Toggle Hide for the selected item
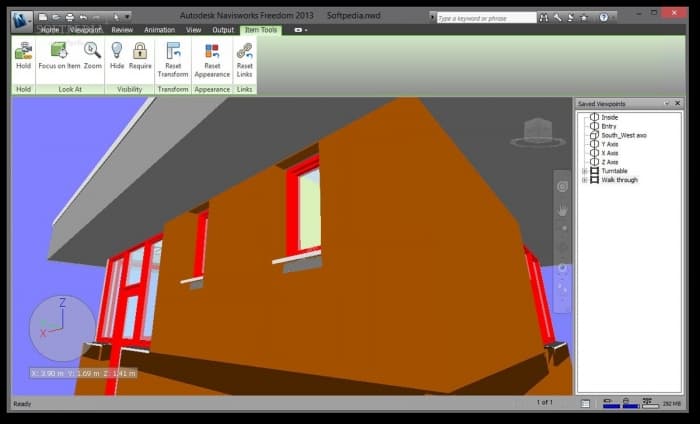The width and height of the screenshot is (700, 424). point(117,55)
